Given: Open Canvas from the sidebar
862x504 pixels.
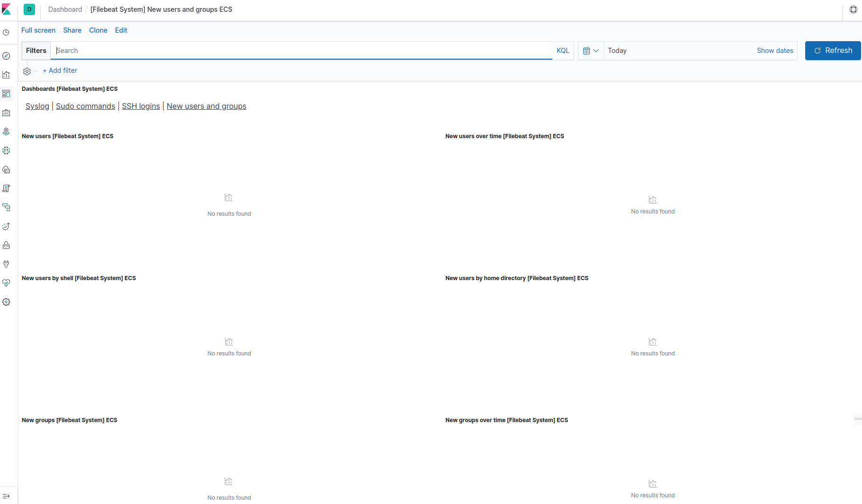Looking at the screenshot, I should (x=6, y=113).
